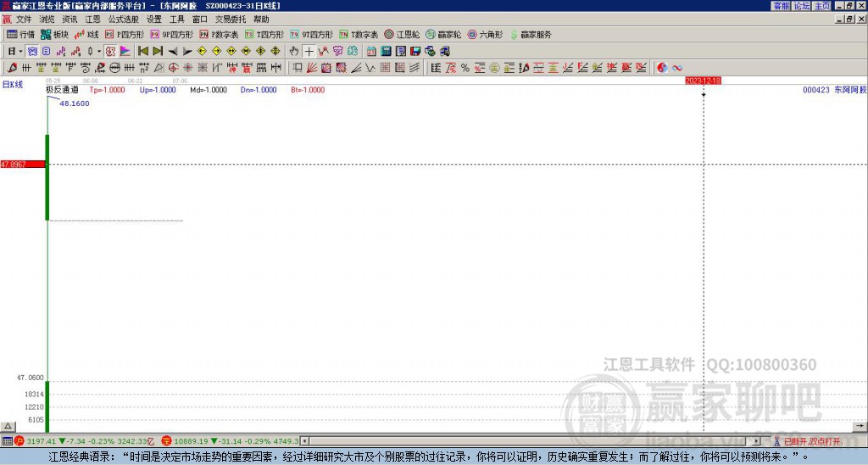Click the 主页 homepage button
This screenshot has width=868, height=465.
822,6
